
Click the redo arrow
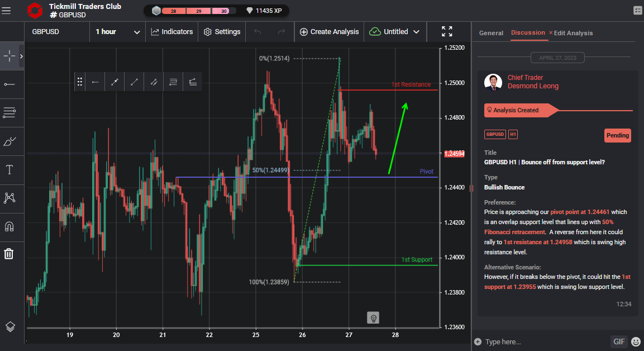[x=282, y=32]
